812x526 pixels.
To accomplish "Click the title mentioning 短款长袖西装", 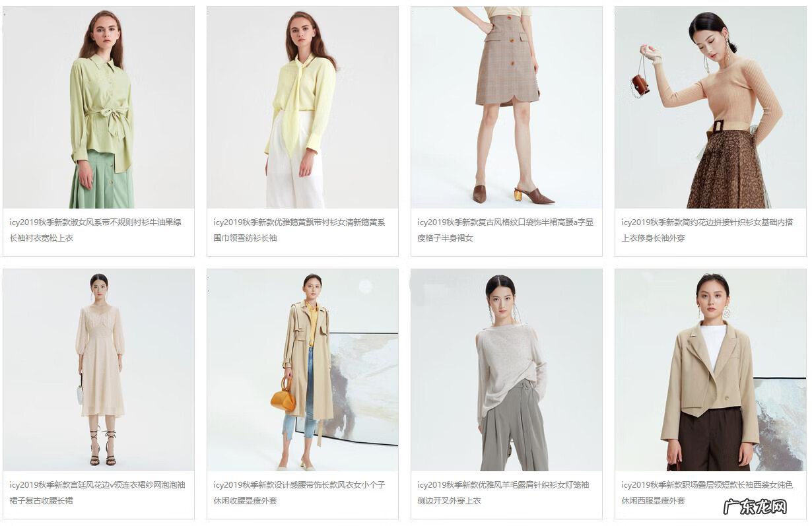I will (707, 492).
